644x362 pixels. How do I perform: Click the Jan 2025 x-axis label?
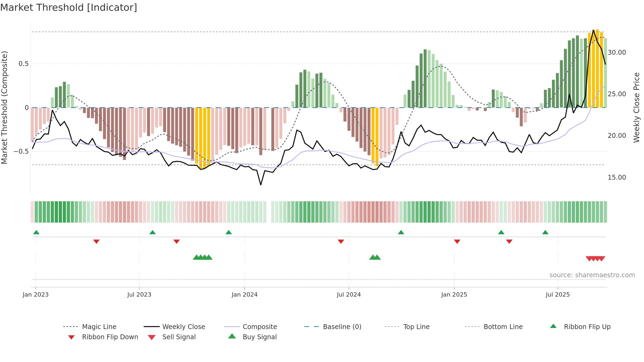454,295
